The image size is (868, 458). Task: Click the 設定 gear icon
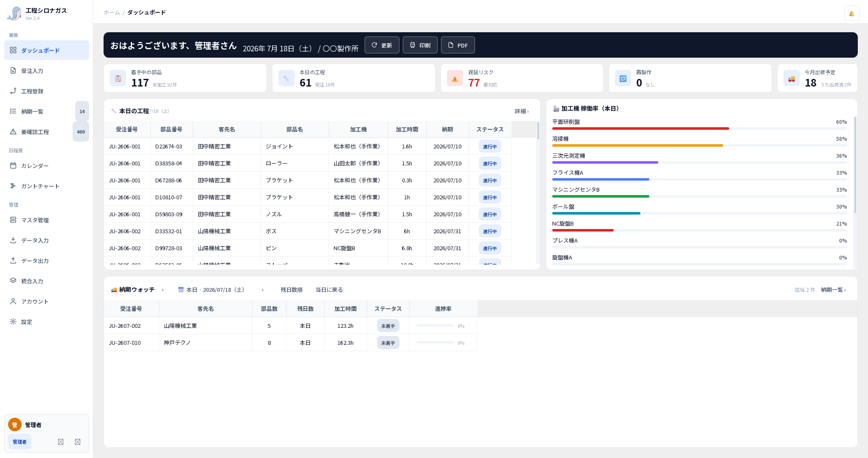point(13,321)
